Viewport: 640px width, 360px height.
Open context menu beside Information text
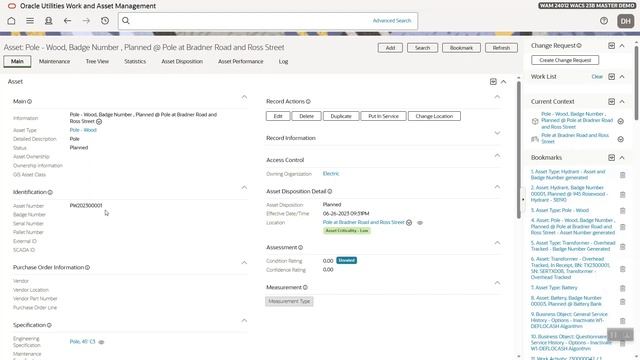coord(99,122)
